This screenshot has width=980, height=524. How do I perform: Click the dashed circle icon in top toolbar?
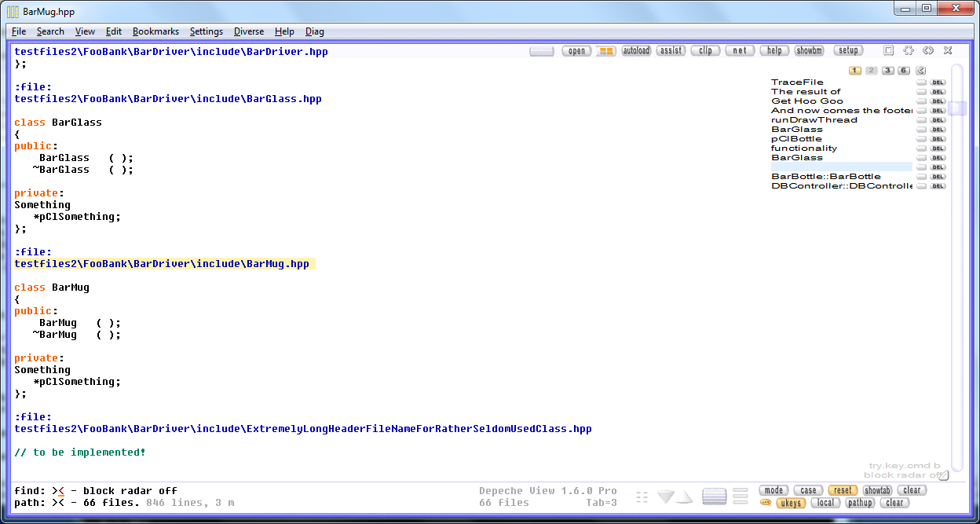point(909,50)
